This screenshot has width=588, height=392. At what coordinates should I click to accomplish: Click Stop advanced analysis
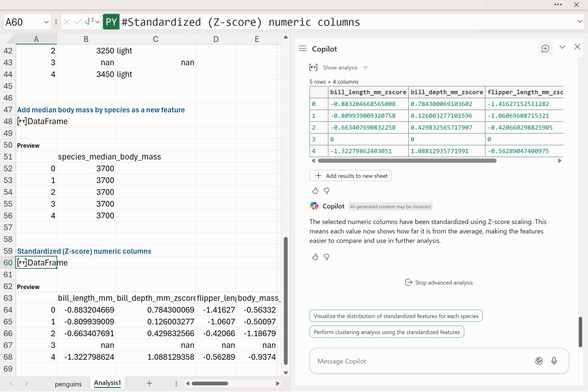point(439,283)
